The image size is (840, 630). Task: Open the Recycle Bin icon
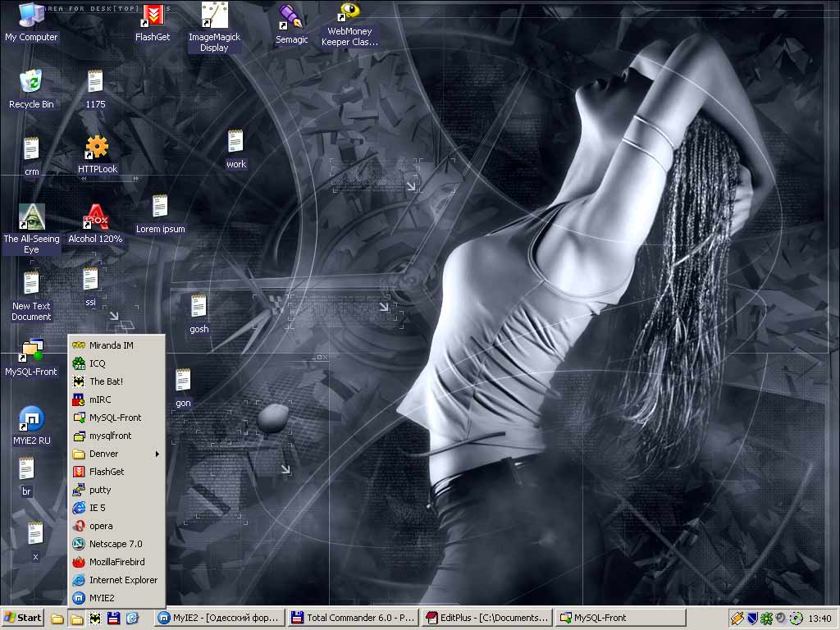coord(31,83)
